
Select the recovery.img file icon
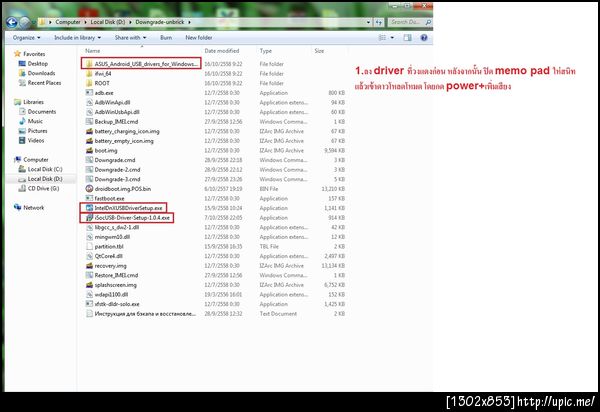pyautogui.click(x=89, y=265)
